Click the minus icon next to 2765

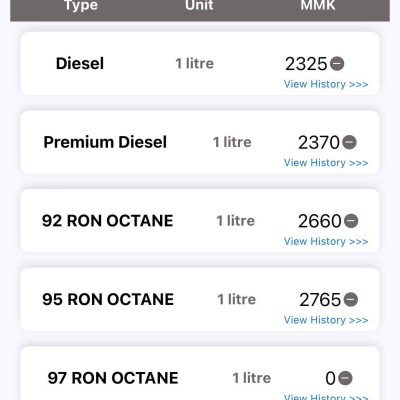351,299
